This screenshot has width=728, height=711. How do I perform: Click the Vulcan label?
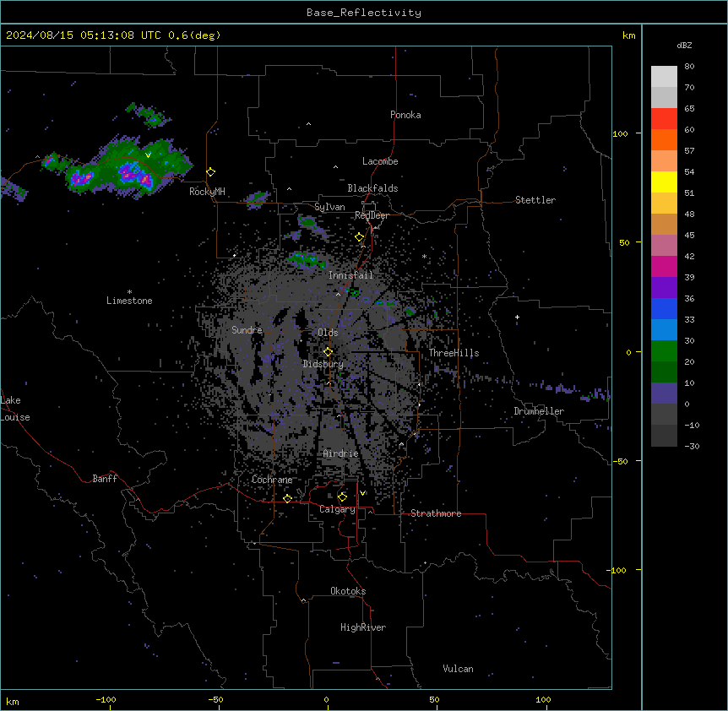459,669
